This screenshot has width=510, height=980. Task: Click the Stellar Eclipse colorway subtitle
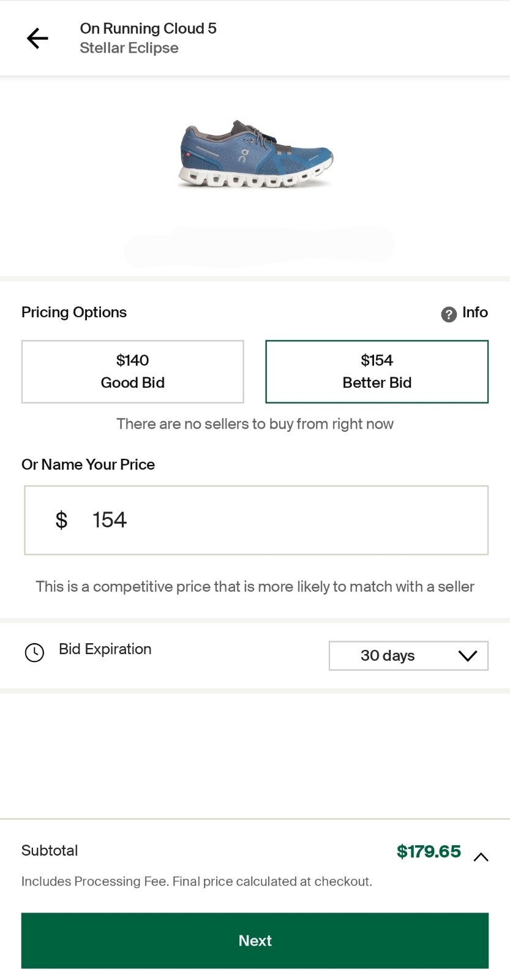click(x=129, y=48)
